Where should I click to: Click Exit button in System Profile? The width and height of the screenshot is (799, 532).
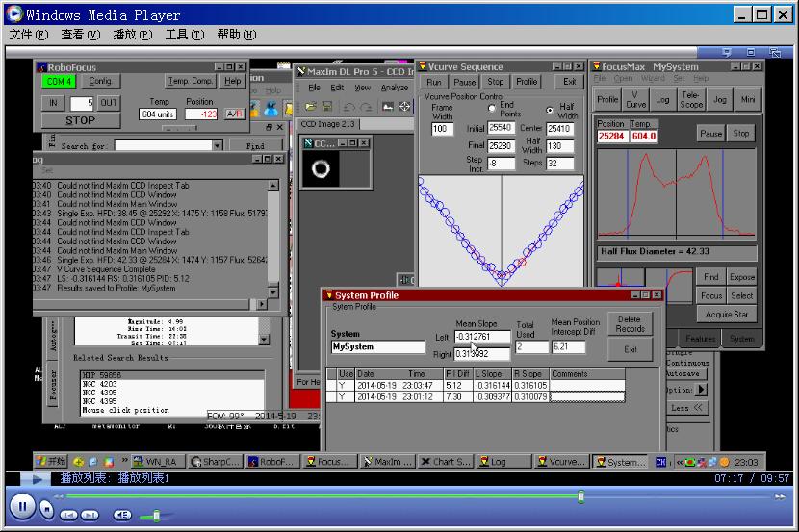click(x=631, y=350)
